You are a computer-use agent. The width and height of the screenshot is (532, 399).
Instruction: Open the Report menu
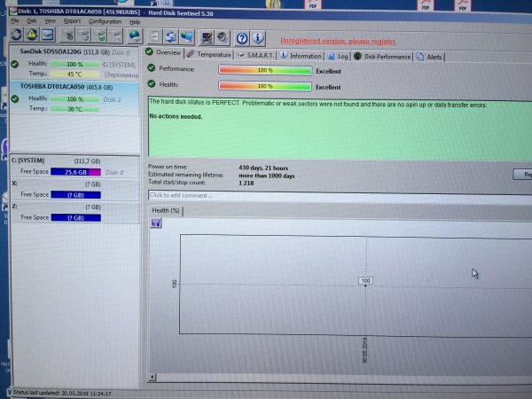(x=72, y=20)
